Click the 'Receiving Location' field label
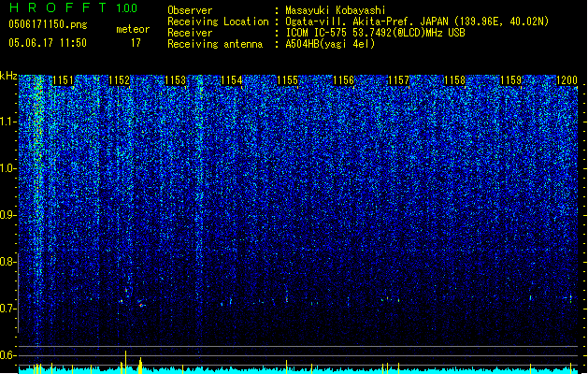 point(218,22)
